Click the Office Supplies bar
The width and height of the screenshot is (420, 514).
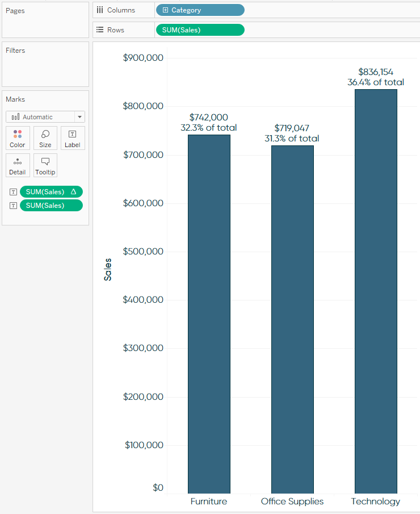(292, 319)
